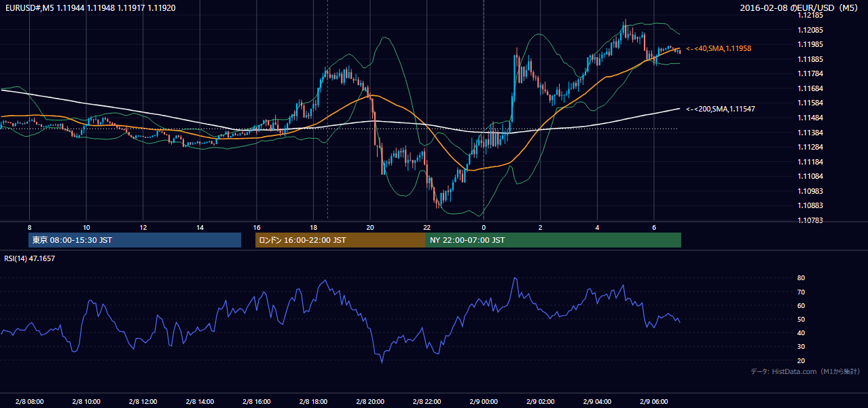
Task: Click price level 1.10783 on the axis
Action: (x=810, y=220)
